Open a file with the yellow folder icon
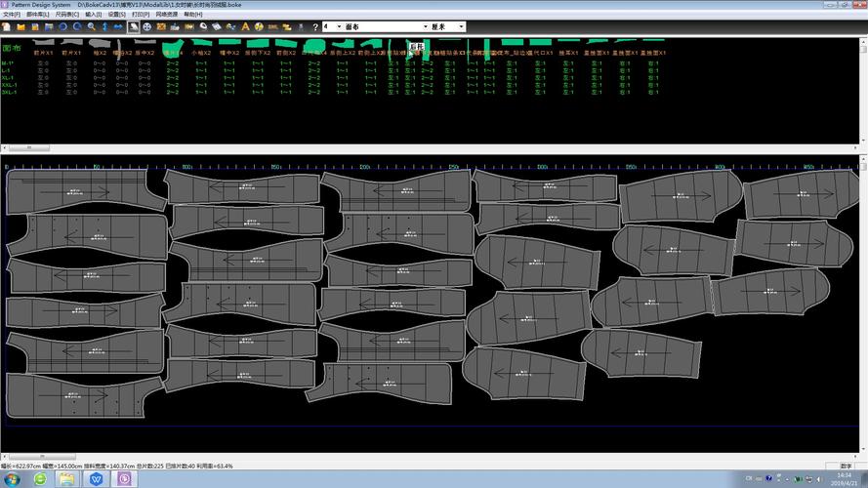868x488 pixels. point(21,26)
